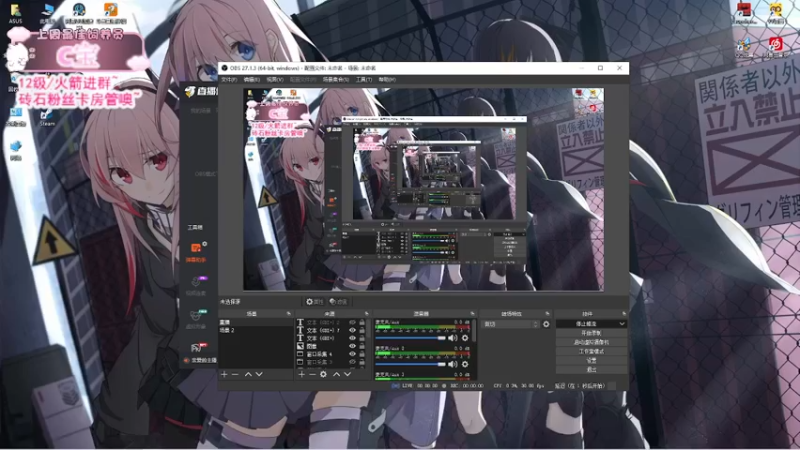This screenshot has height=450, width=800.
Task: Move the source down in the Sources panel
Action: [347, 374]
